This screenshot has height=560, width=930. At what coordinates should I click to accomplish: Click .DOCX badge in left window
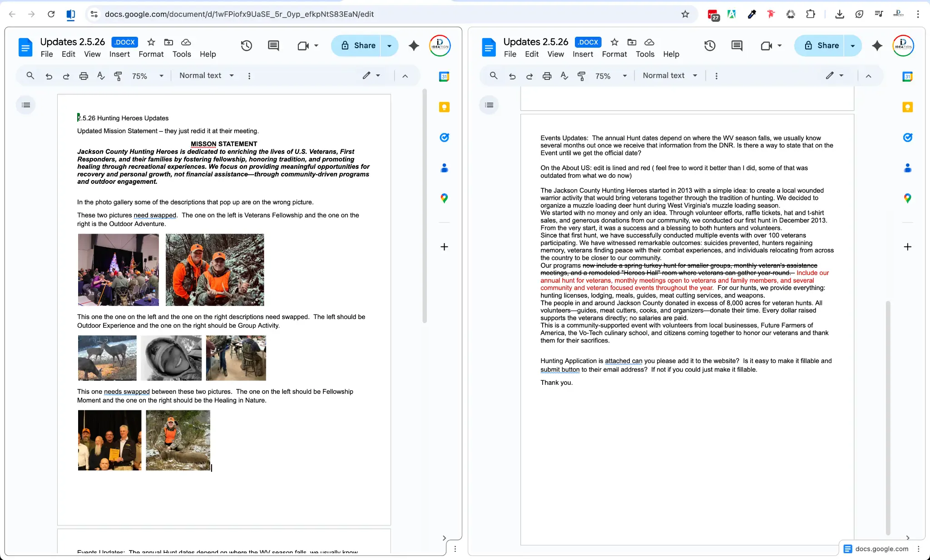(x=124, y=42)
